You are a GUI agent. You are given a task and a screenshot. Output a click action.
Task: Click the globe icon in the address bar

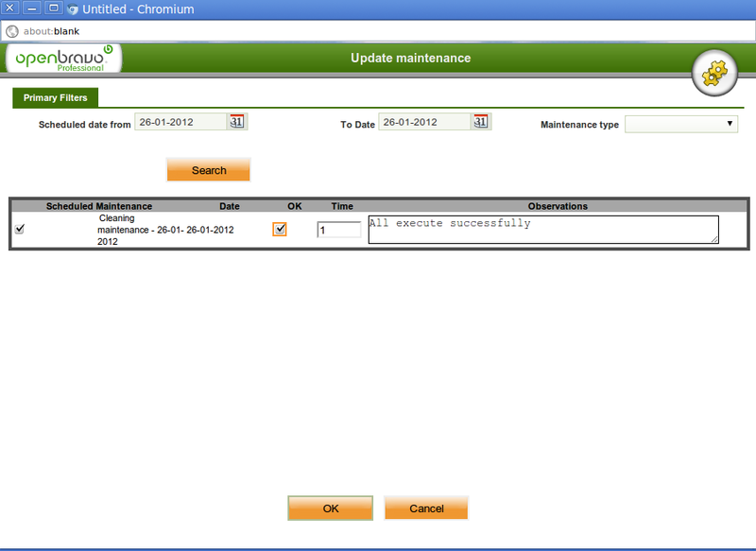tap(11, 29)
